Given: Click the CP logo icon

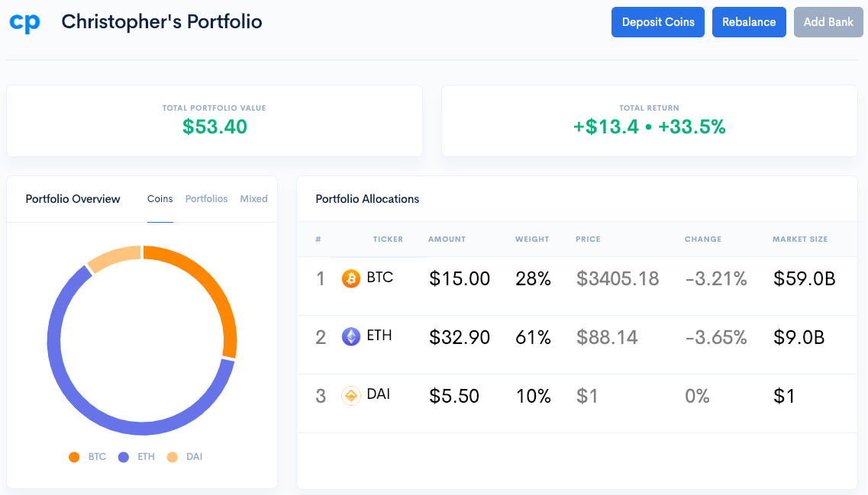Looking at the screenshot, I should click(x=24, y=21).
